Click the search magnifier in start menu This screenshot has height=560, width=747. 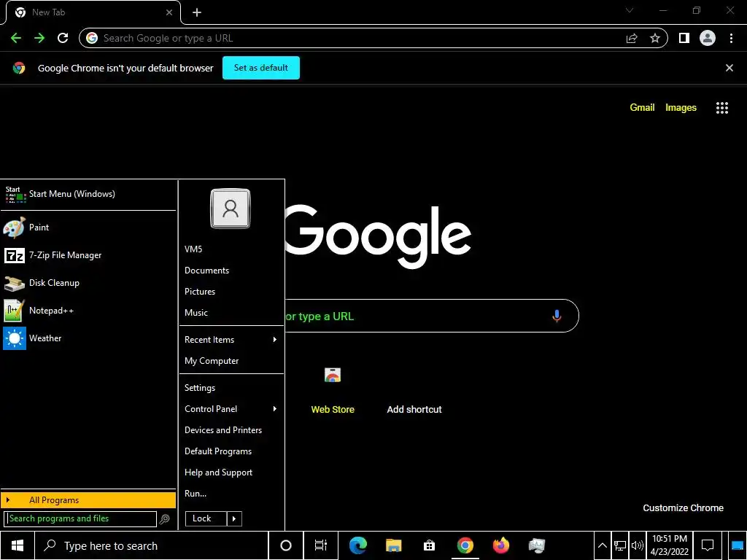pos(164,519)
